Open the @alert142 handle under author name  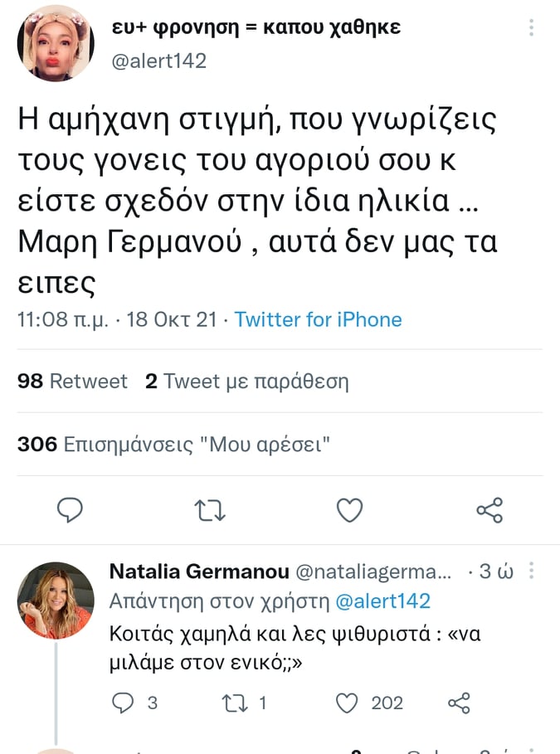159,61
